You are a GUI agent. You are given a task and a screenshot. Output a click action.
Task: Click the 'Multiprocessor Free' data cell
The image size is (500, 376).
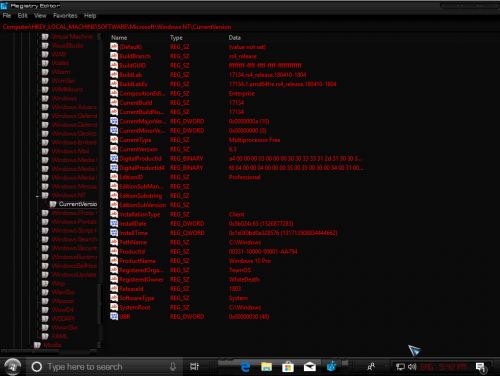pos(254,140)
